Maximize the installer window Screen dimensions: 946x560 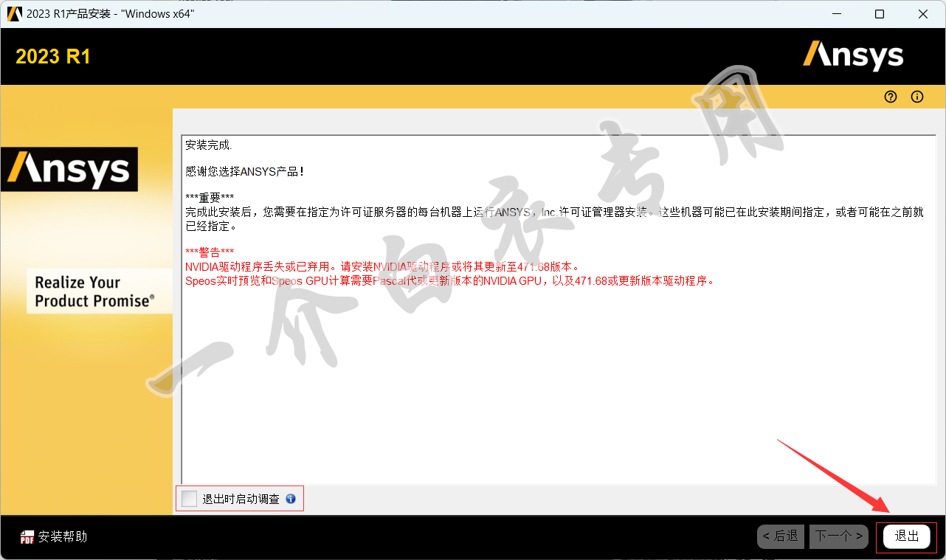(x=880, y=14)
